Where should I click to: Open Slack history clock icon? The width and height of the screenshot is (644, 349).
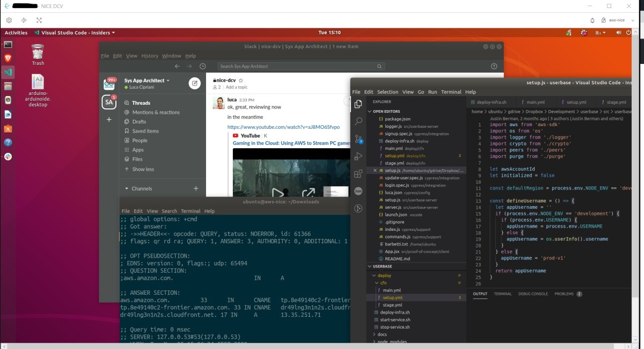pyautogui.click(x=202, y=67)
